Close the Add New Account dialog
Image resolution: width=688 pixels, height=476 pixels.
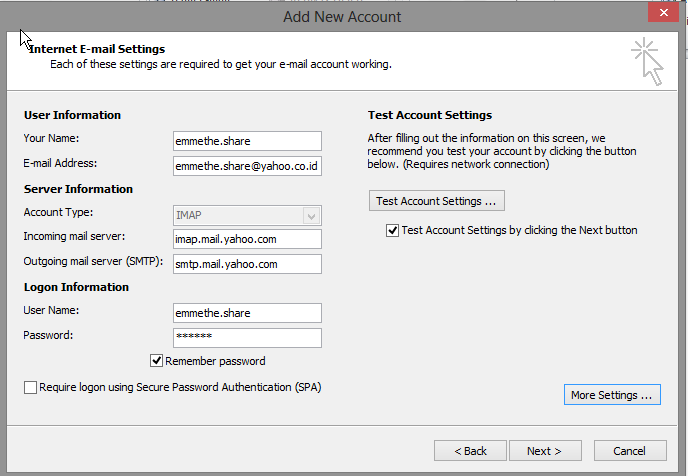pyautogui.click(x=664, y=13)
